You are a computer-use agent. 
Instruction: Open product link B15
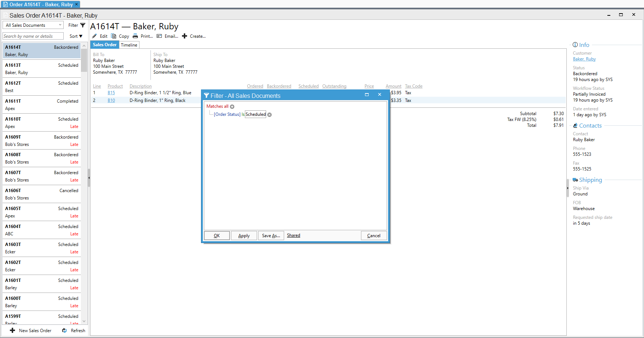111,93
